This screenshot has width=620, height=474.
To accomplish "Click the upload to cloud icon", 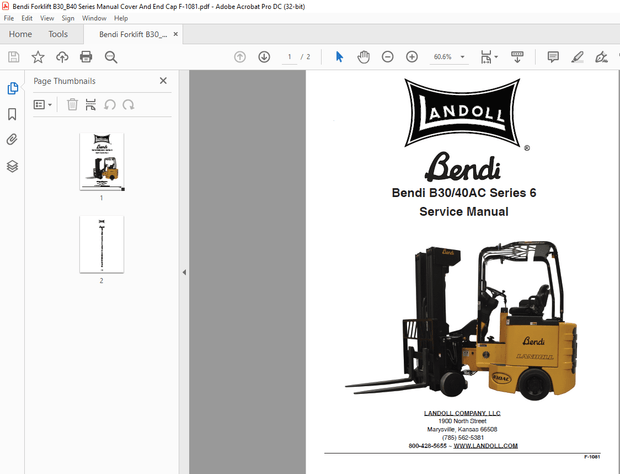I will (62, 57).
